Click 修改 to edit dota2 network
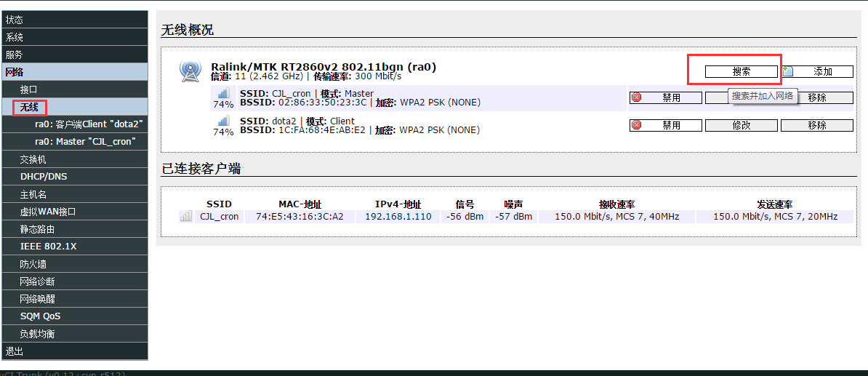868x376 pixels. pyautogui.click(x=741, y=125)
